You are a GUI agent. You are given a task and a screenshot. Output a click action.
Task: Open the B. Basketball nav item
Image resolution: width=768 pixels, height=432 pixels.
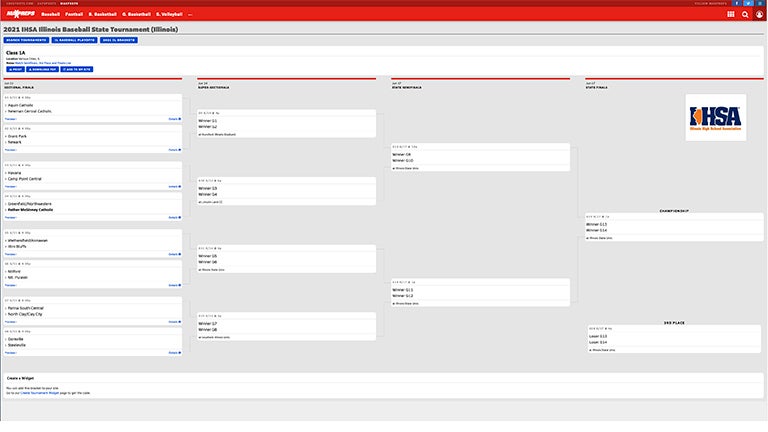(x=102, y=14)
